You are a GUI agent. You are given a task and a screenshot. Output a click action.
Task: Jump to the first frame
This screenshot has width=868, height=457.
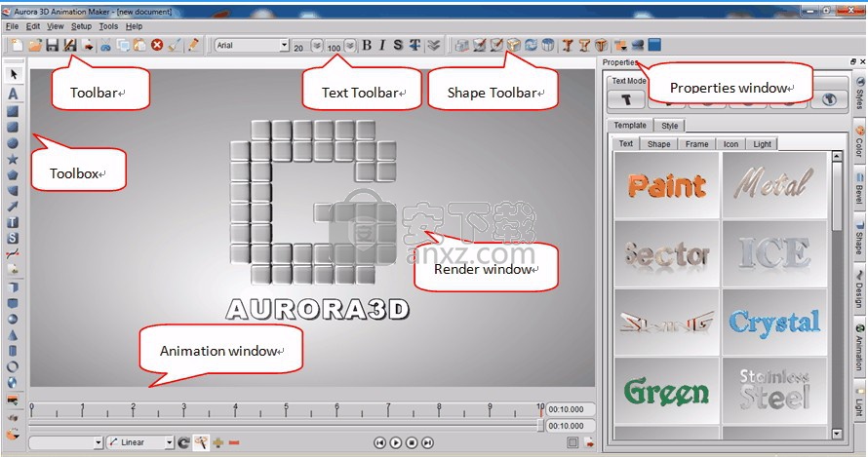379,442
